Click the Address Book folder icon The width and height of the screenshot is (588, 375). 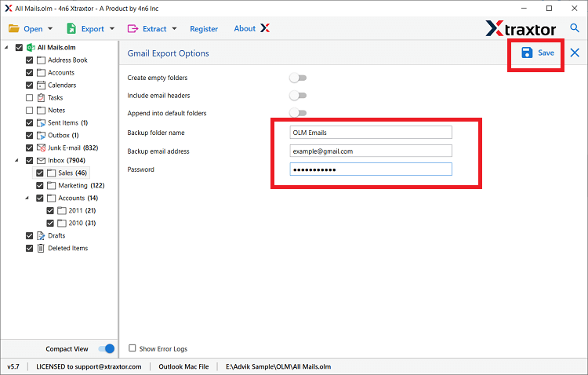coord(42,60)
